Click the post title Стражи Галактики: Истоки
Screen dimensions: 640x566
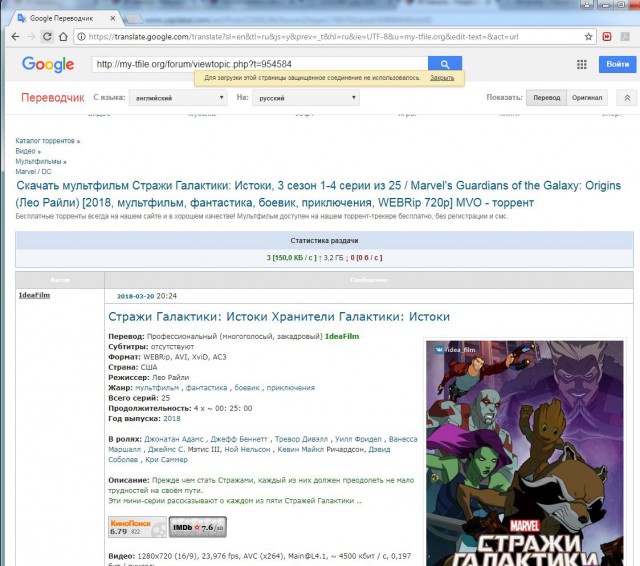[x=279, y=317]
